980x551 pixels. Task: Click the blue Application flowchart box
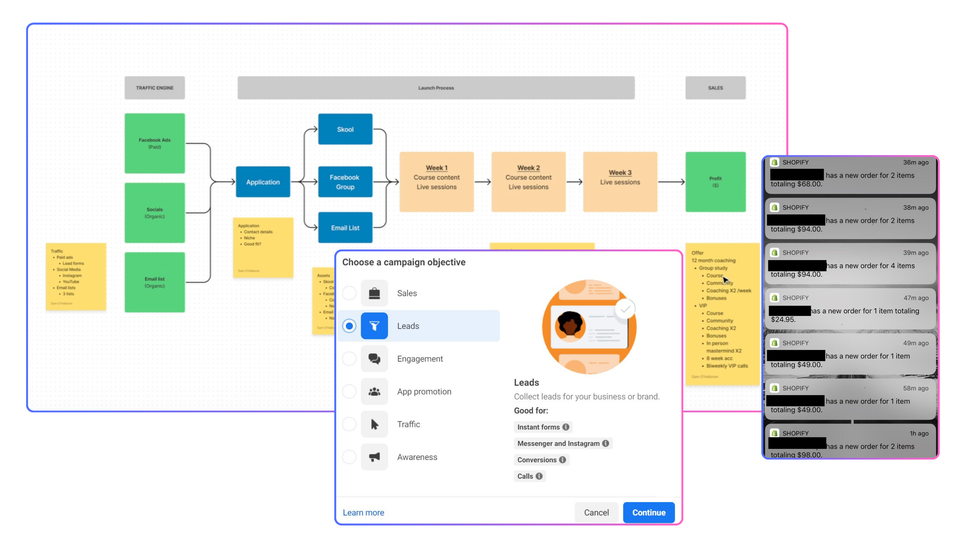click(262, 182)
